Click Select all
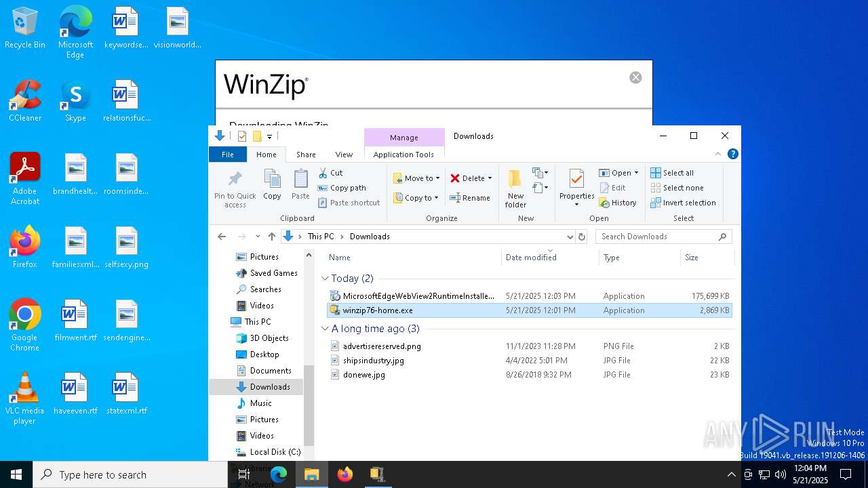 (672, 173)
